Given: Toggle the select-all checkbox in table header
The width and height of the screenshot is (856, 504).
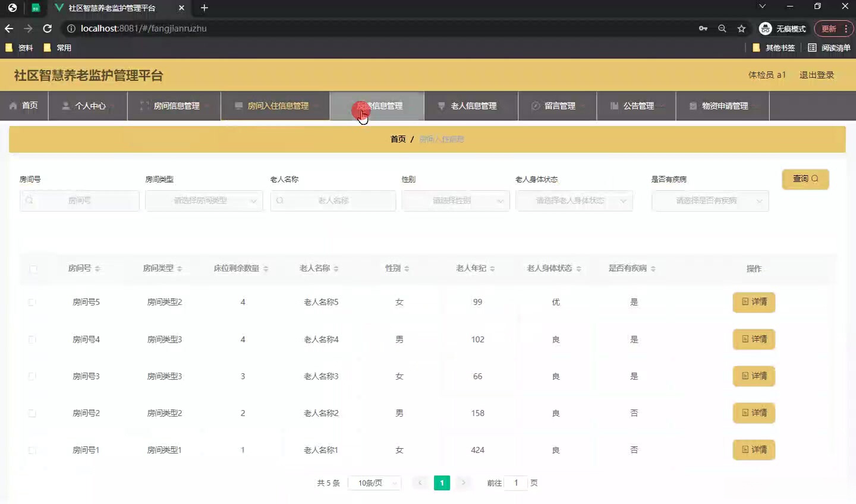Looking at the screenshot, I should pos(33,269).
